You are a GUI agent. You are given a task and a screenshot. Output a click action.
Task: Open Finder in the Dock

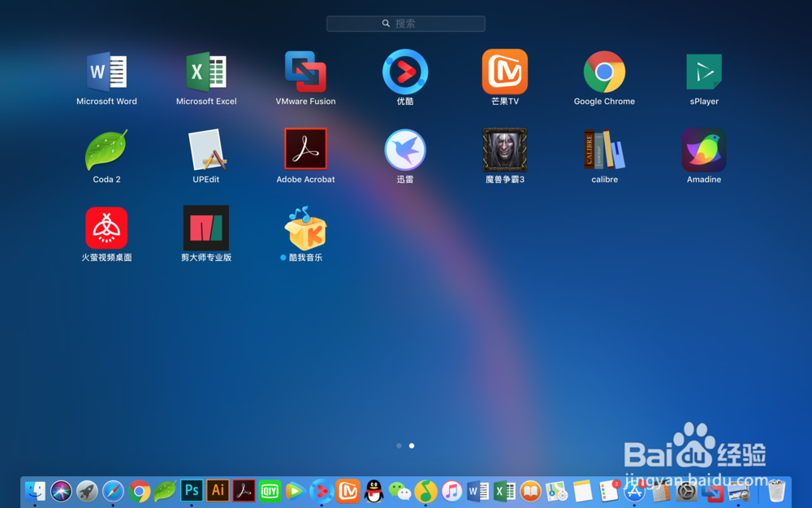(x=35, y=490)
